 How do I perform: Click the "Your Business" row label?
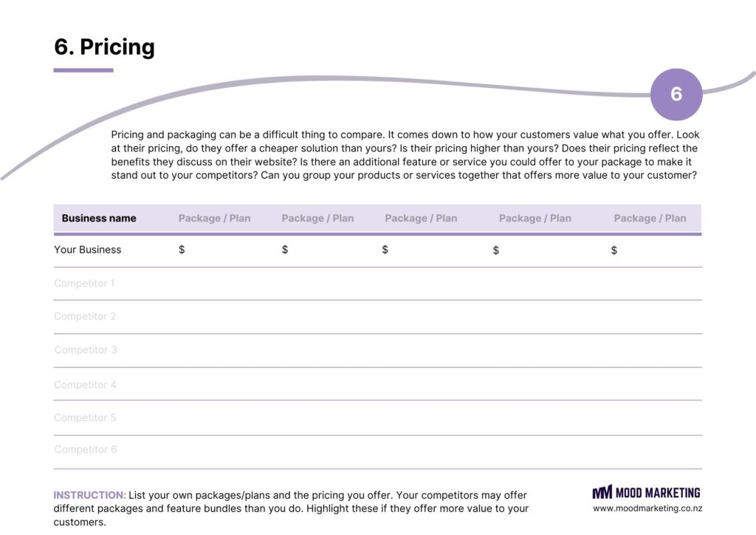88,250
